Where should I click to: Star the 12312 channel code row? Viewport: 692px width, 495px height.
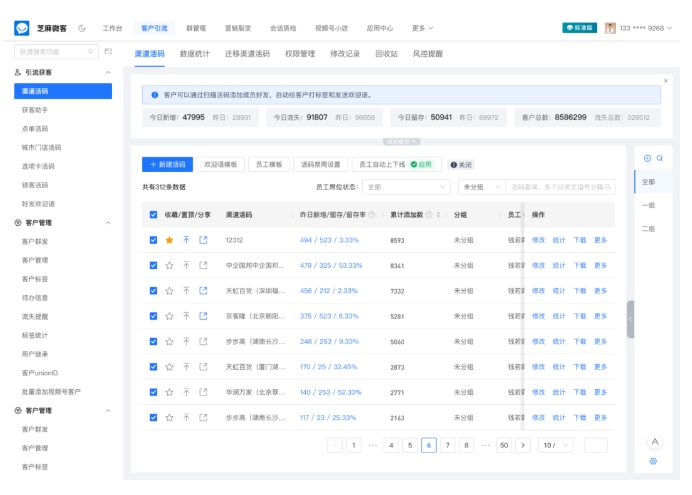[169, 240]
